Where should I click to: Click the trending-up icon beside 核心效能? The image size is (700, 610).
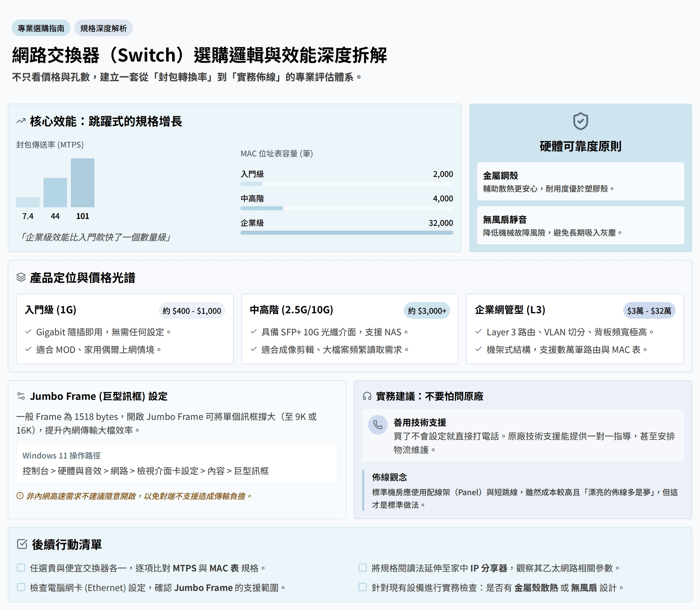[21, 121]
